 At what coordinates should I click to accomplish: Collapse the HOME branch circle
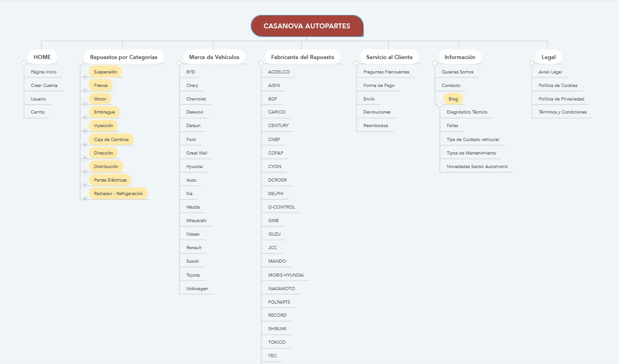[x=23, y=63]
